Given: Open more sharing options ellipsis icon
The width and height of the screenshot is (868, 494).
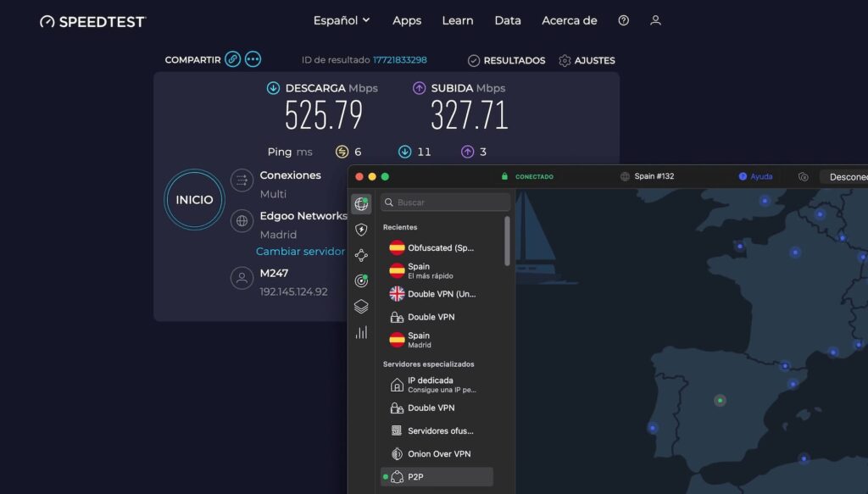Looking at the screenshot, I should point(253,59).
